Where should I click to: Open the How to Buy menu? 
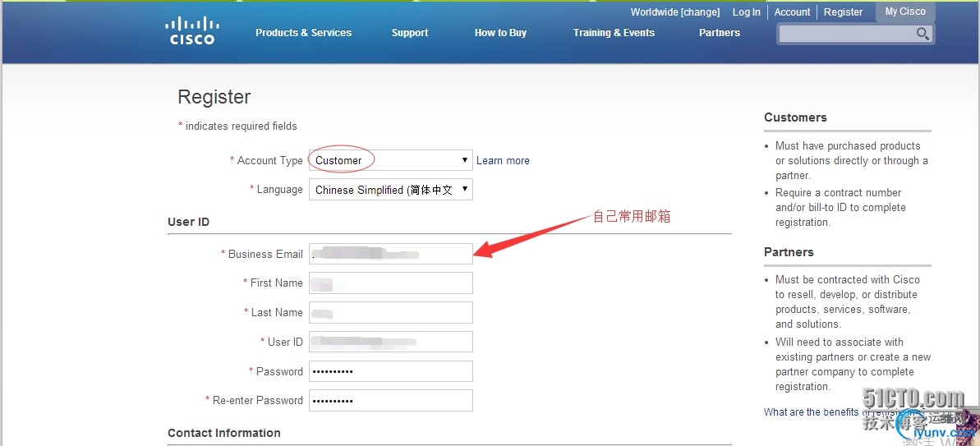[500, 33]
